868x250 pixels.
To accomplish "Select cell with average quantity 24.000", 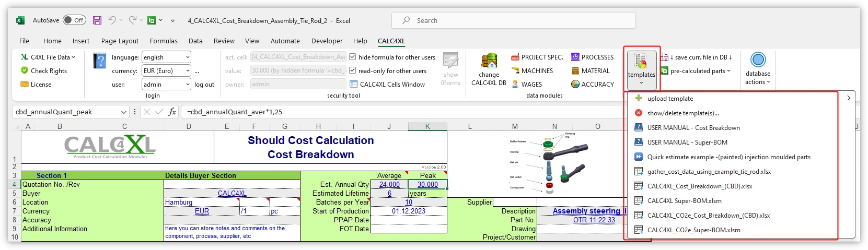I will [389, 184].
